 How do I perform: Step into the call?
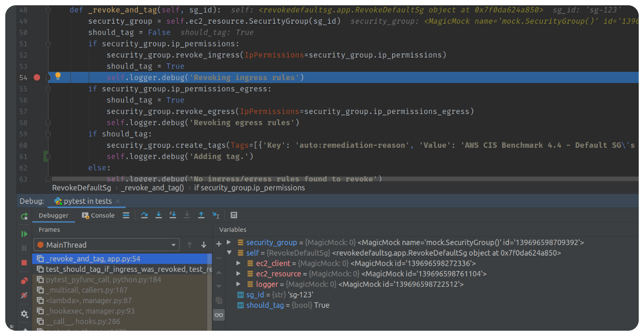point(158,215)
